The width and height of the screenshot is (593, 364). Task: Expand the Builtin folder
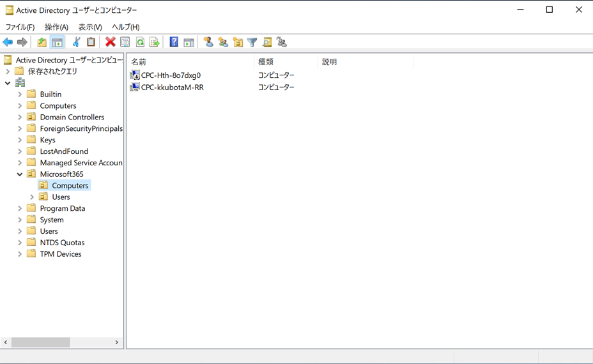20,94
